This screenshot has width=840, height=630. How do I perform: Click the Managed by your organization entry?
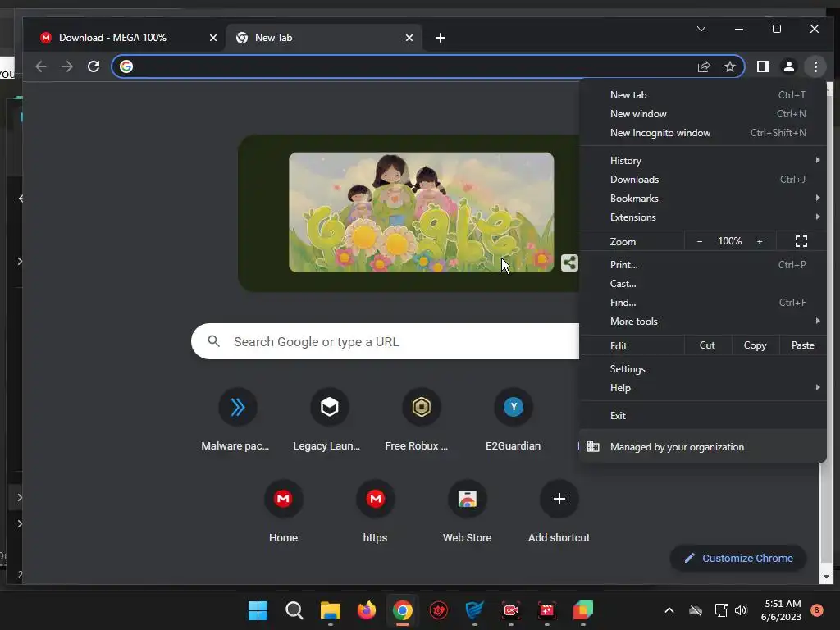(703, 446)
